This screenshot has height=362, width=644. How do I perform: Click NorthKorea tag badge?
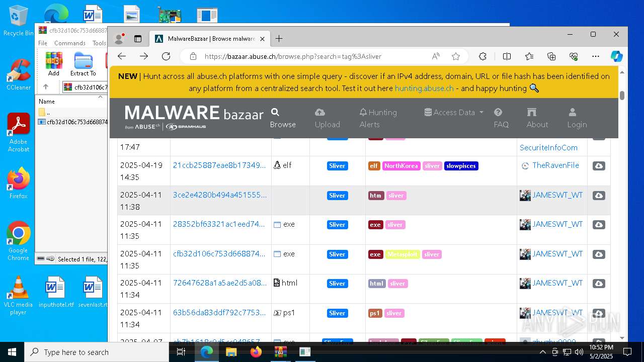[401, 166]
